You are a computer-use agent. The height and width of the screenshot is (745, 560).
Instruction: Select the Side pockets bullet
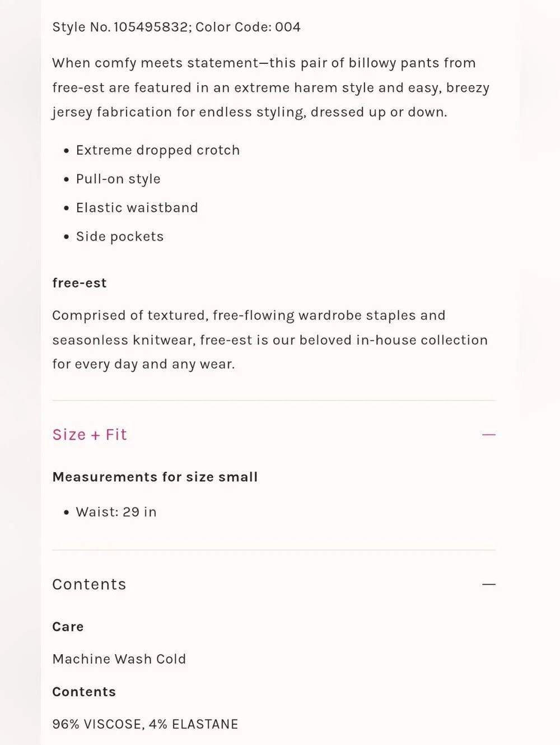point(120,236)
